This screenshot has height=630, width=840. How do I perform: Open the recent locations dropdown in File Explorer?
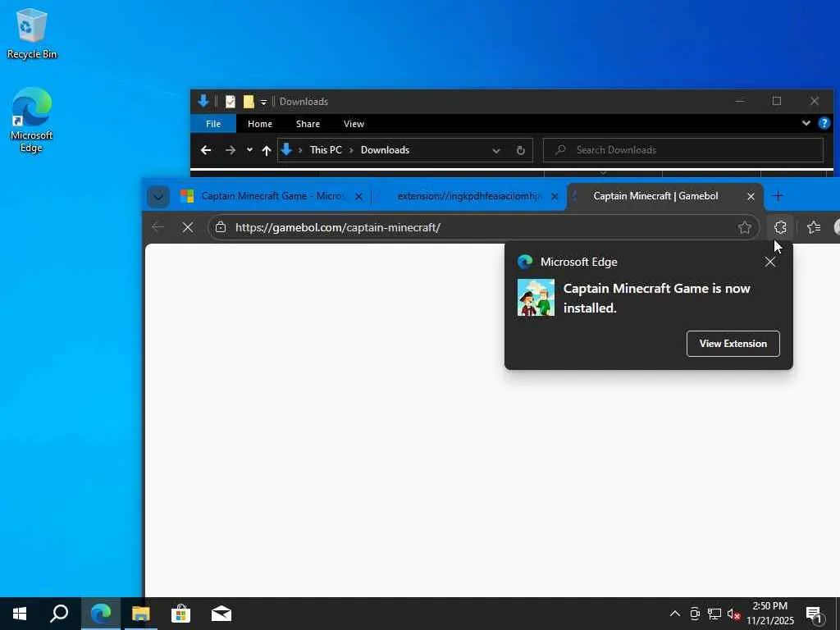click(x=249, y=151)
